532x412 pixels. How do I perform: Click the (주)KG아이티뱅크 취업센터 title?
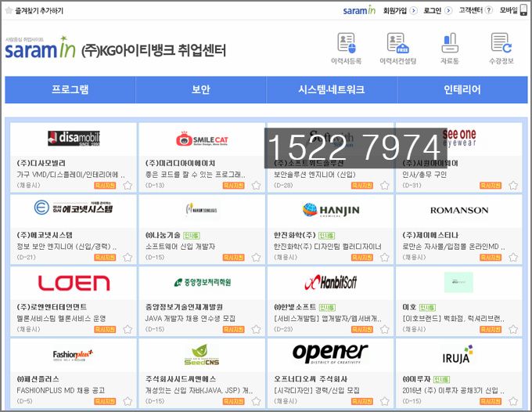(153, 50)
